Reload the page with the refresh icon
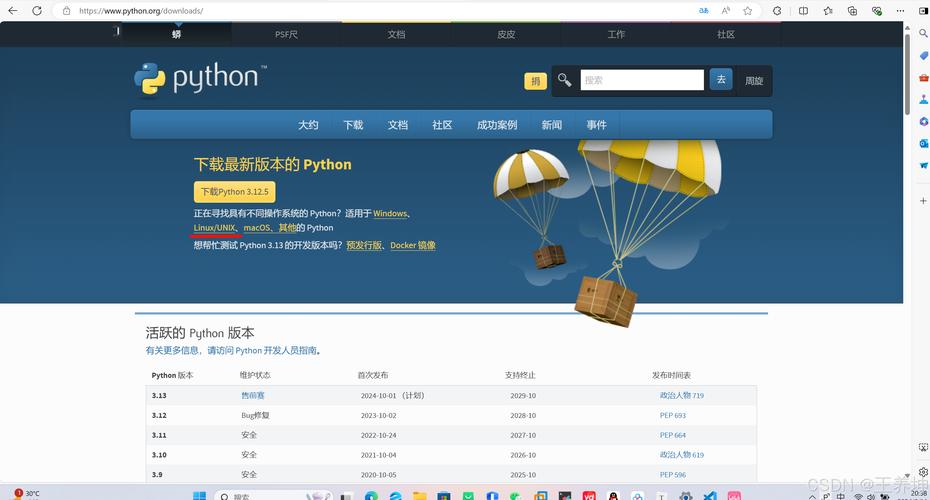Viewport: 930px width, 500px height. [37, 11]
